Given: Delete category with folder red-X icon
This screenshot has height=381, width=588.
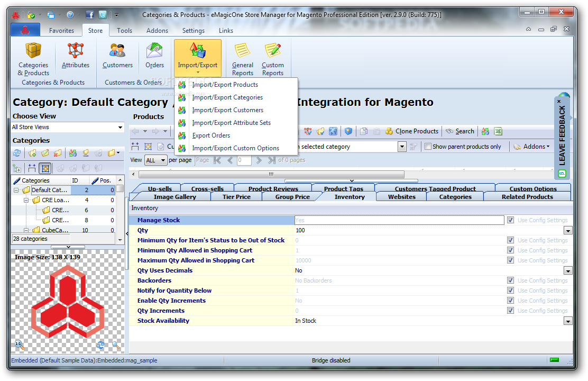Looking at the screenshot, I should pyautogui.click(x=58, y=153).
